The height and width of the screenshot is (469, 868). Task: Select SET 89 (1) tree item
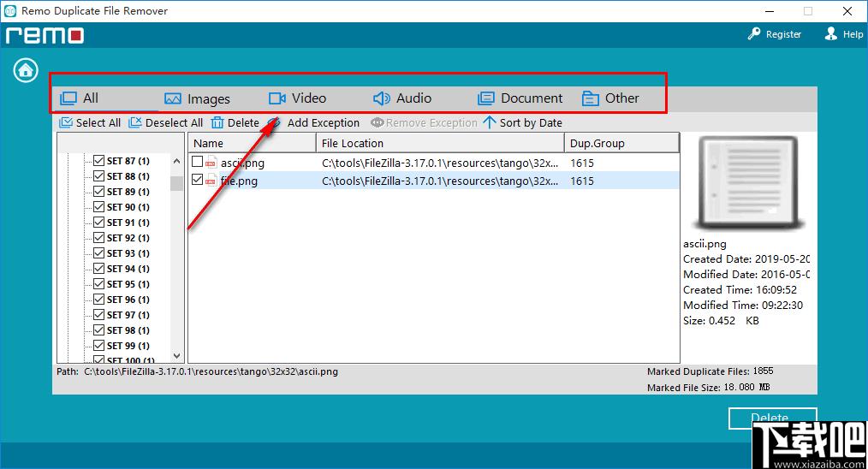point(128,192)
